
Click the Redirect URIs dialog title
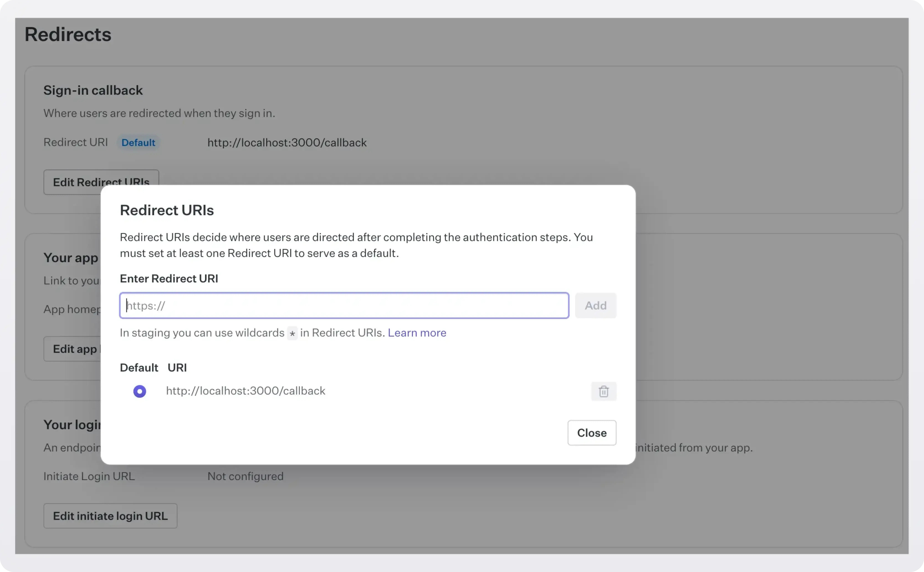(167, 210)
